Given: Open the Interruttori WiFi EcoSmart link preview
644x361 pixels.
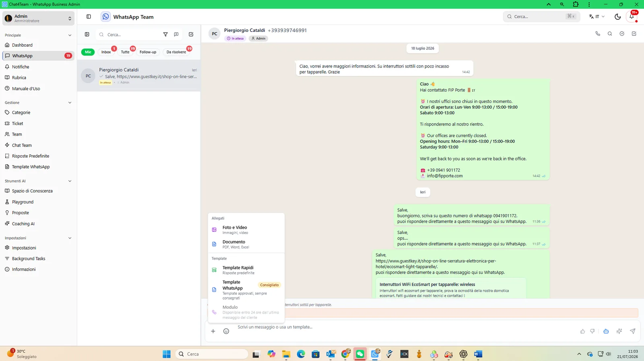Looking at the screenshot, I should tap(451, 288).
